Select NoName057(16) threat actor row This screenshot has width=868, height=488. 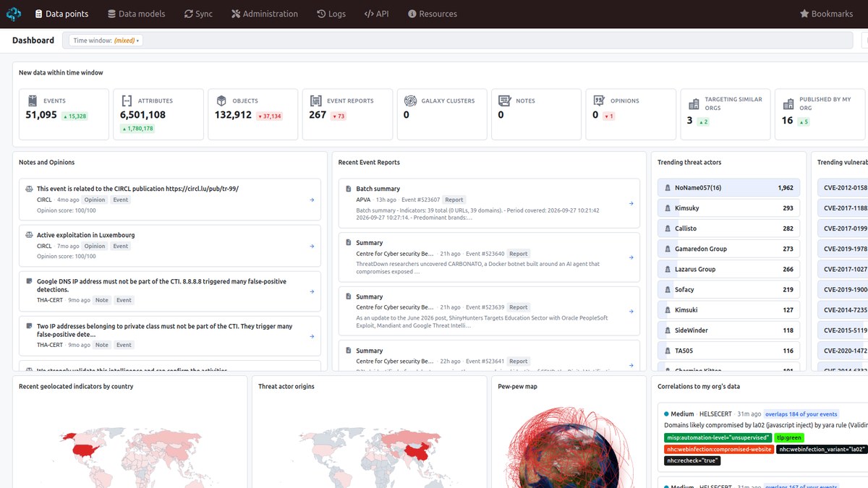(x=728, y=188)
